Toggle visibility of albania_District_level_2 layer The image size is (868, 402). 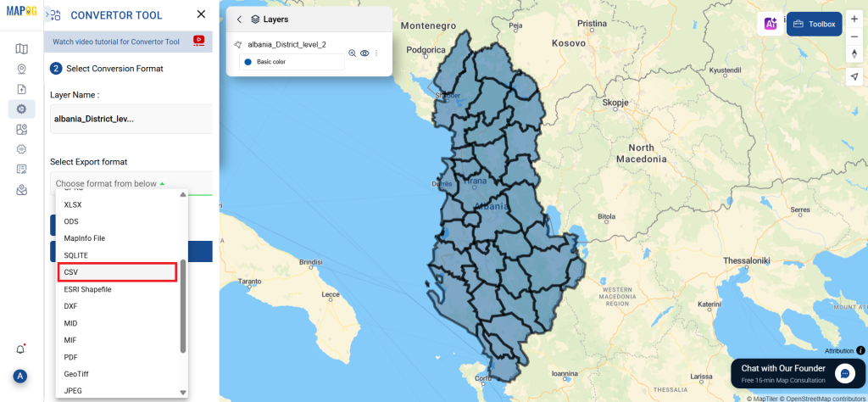pyautogui.click(x=364, y=53)
